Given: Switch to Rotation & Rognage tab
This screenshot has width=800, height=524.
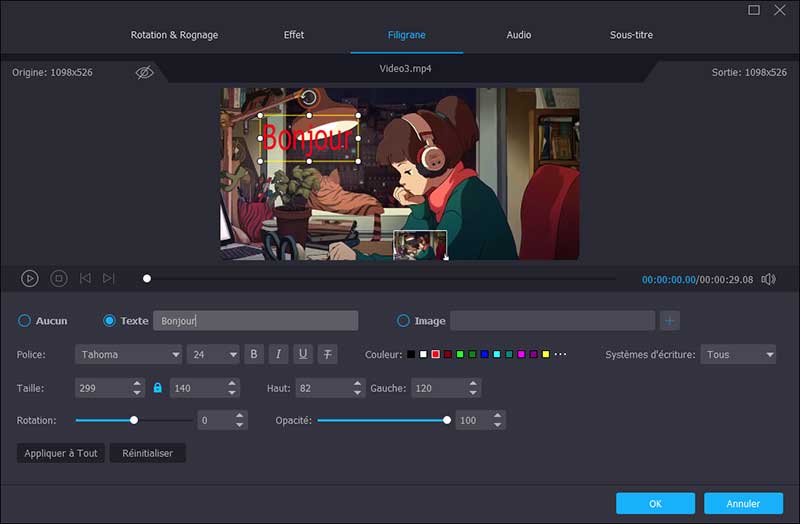Looking at the screenshot, I should (x=174, y=35).
